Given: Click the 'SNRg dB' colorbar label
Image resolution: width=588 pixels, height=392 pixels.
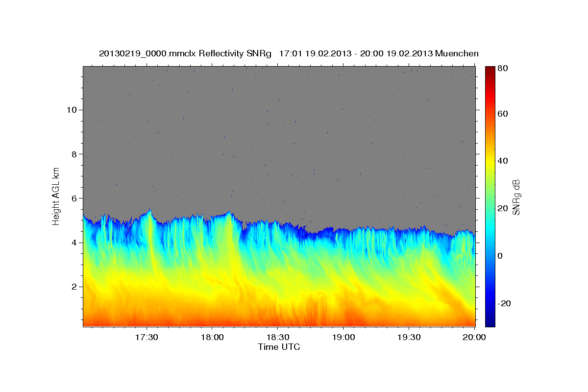Looking at the screenshot, I should [x=516, y=196].
